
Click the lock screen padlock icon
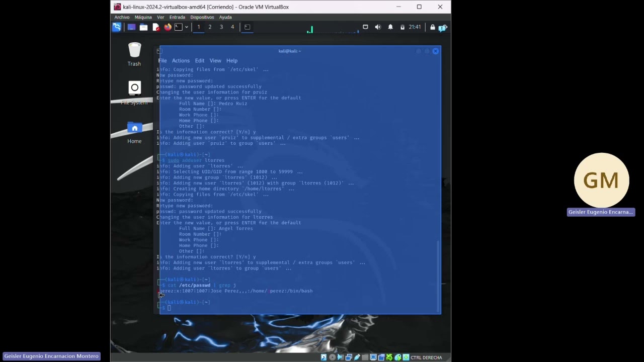coord(433,27)
